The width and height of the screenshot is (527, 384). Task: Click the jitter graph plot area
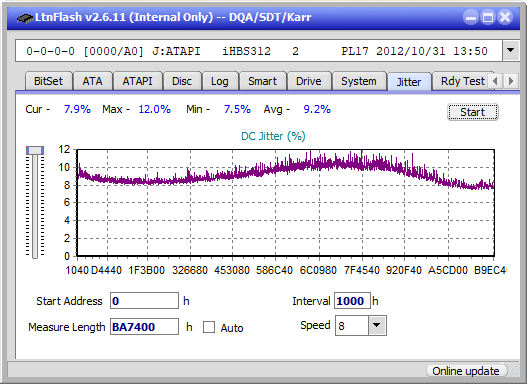[286, 203]
